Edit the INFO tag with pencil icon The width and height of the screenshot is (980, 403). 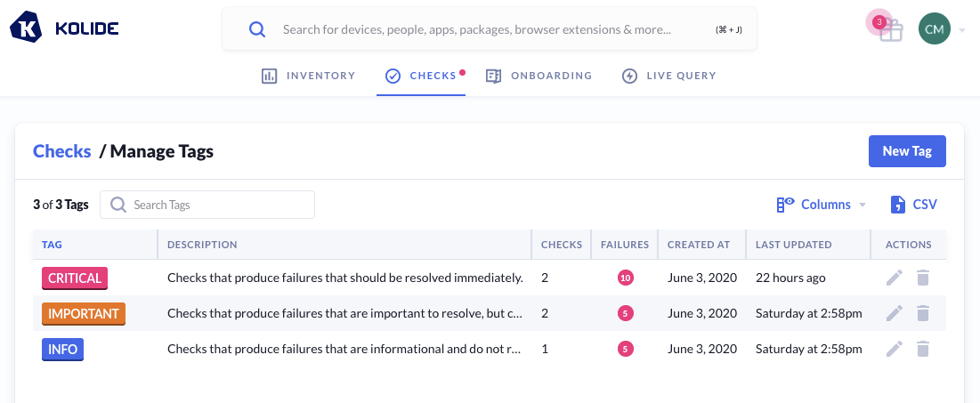click(895, 349)
